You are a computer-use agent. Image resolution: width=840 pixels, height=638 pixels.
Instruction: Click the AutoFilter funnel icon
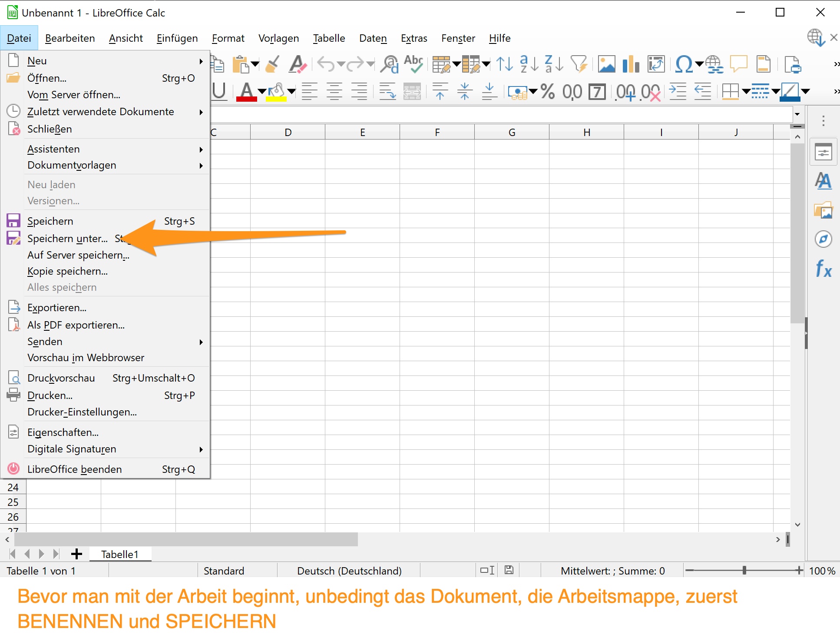point(579,64)
